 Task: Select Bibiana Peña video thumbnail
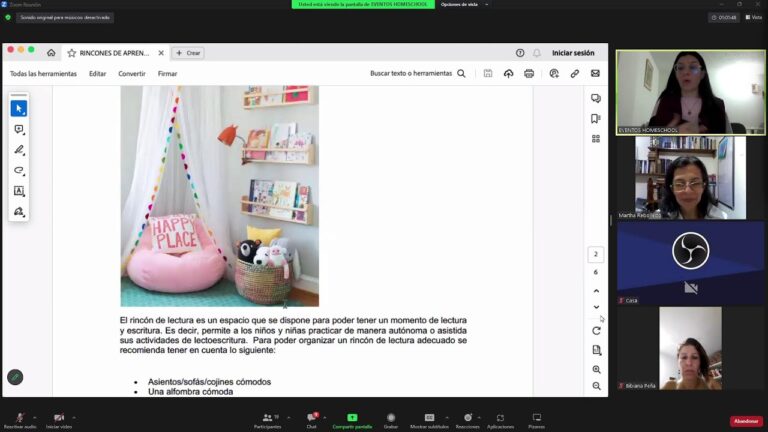(691, 348)
